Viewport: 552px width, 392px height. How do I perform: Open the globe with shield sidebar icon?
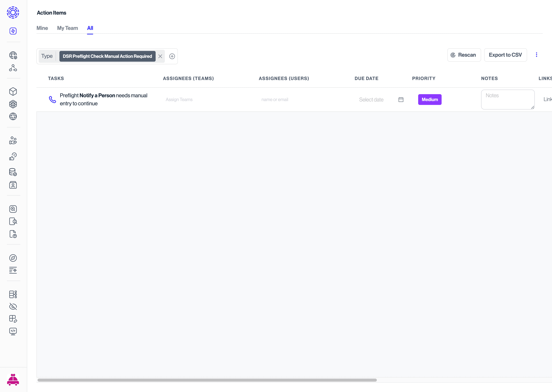click(13, 55)
